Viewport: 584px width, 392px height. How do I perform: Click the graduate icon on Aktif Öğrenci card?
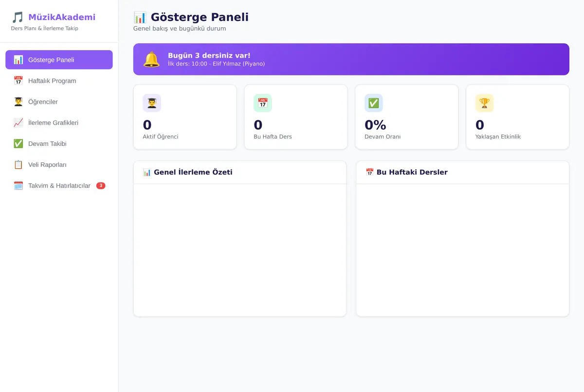152,103
